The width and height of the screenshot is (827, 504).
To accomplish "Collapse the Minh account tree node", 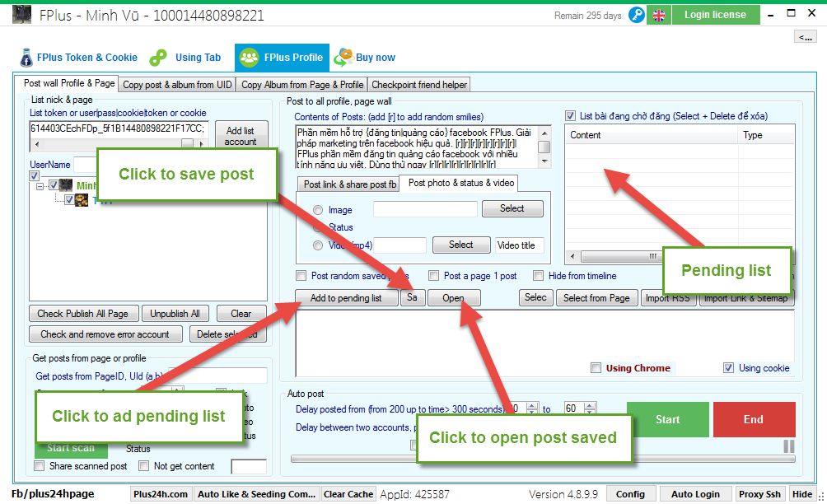I will pos(40,186).
